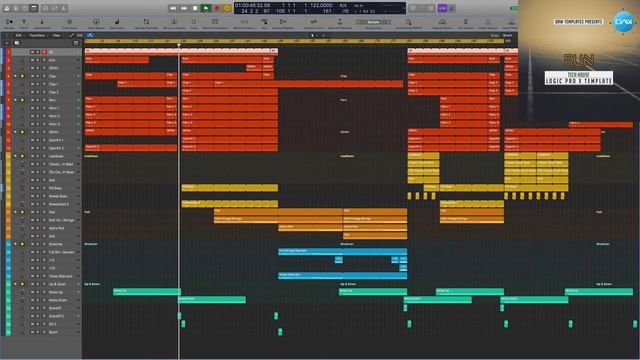Open the Library panel icon

(7, 8)
